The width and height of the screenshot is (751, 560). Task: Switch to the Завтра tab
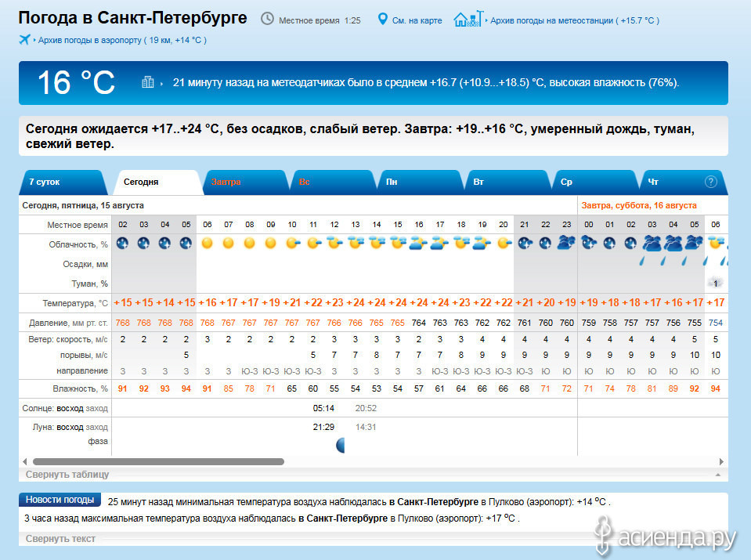click(246, 182)
